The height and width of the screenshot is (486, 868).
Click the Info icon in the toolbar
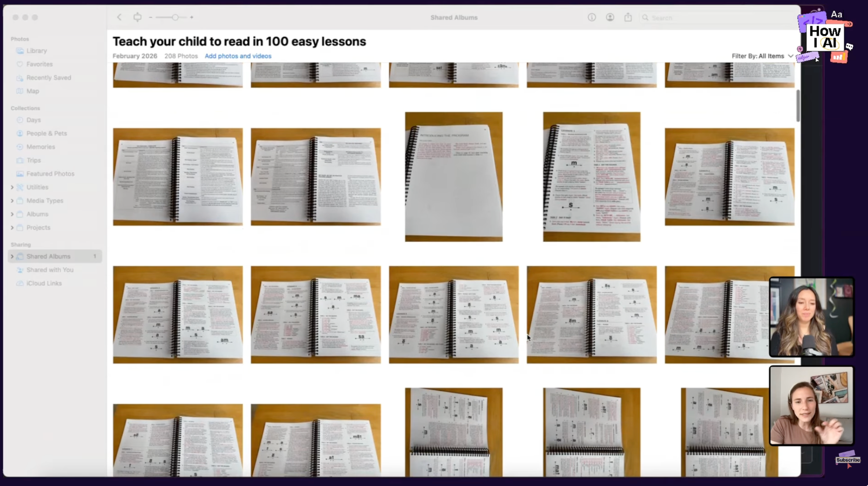(592, 18)
